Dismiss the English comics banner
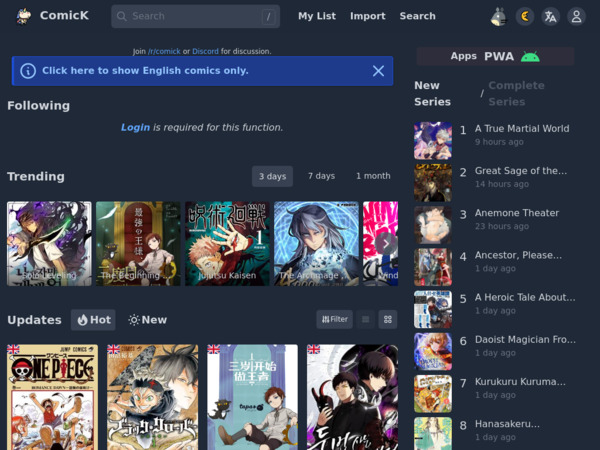The image size is (600, 450). (x=378, y=71)
